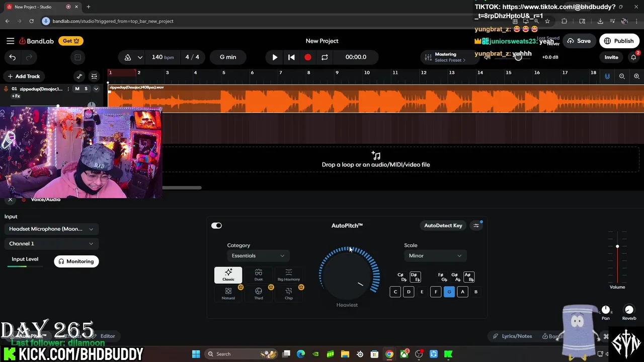Expand track 01 options chevron
Screen dimensions: 644x362
click(x=96, y=89)
